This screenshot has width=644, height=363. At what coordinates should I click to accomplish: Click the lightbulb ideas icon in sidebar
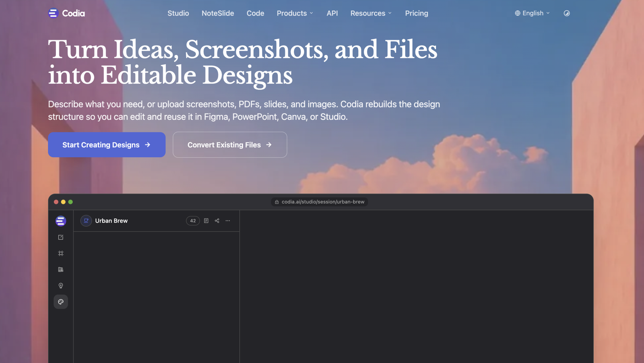tap(61, 286)
